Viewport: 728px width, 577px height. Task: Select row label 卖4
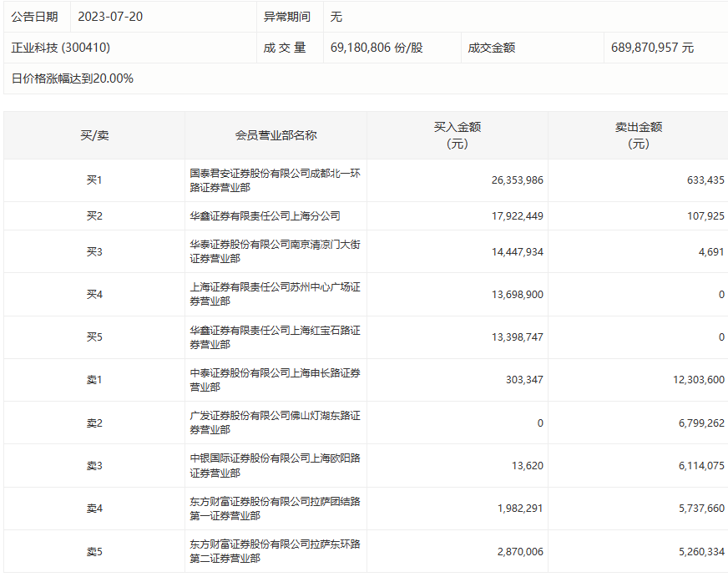(94, 509)
